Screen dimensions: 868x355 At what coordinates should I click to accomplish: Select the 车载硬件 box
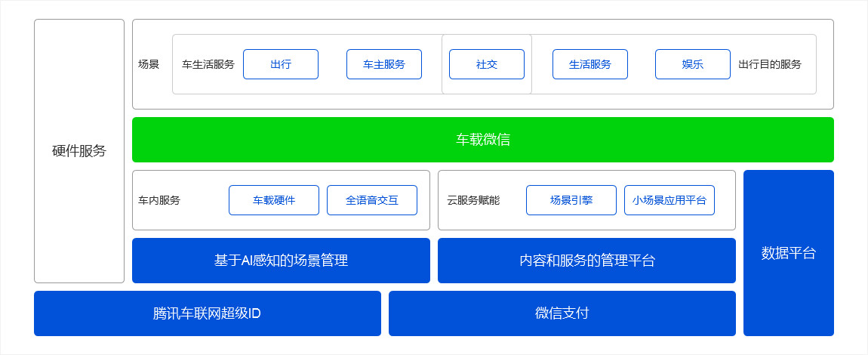(x=274, y=200)
